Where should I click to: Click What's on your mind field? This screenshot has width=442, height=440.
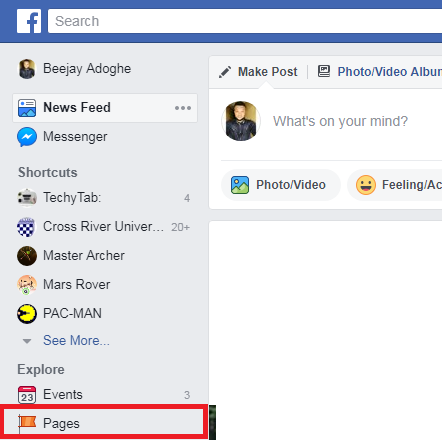[340, 121]
